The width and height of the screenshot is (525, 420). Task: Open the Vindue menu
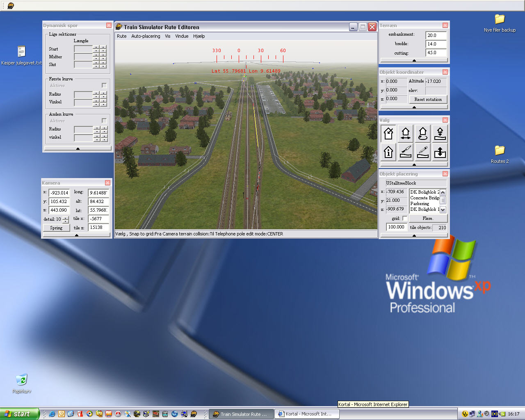(x=182, y=36)
